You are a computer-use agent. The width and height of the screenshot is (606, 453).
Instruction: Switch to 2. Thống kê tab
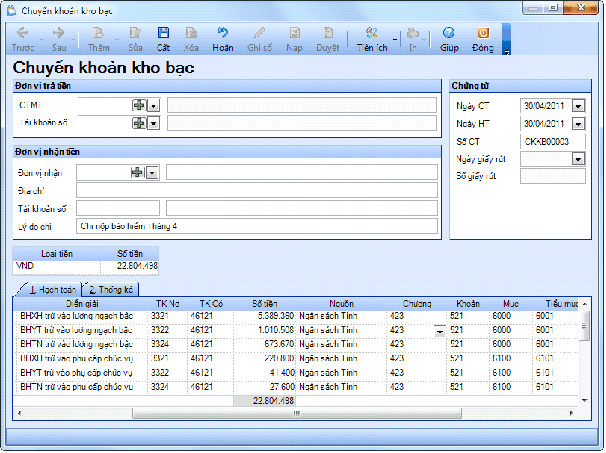click(x=111, y=290)
